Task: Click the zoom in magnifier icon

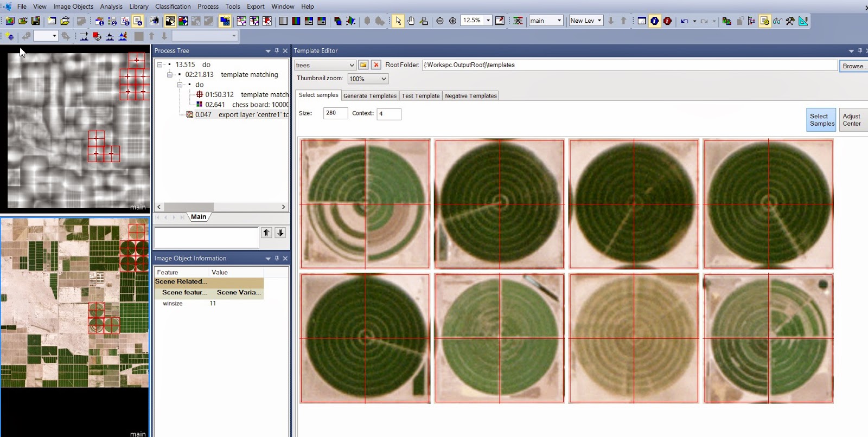Action: [x=452, y=21]
